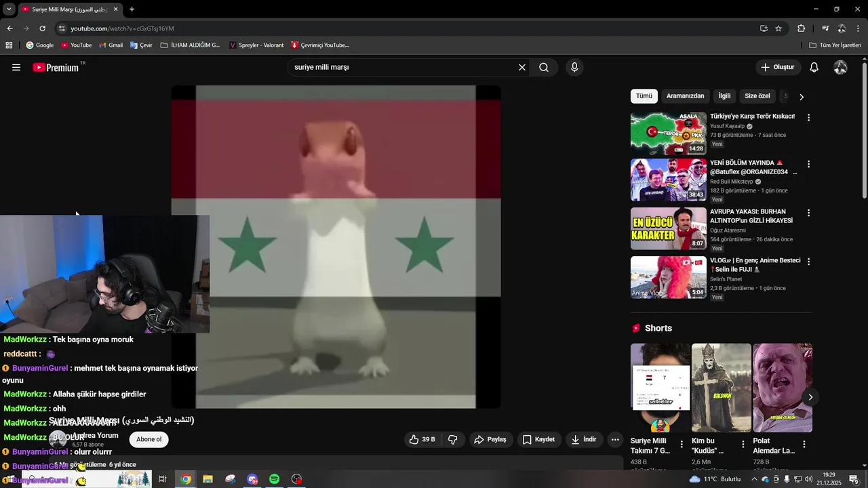Save video with Kaydet button
Viewport: 868px width, 488px height.
538,439
